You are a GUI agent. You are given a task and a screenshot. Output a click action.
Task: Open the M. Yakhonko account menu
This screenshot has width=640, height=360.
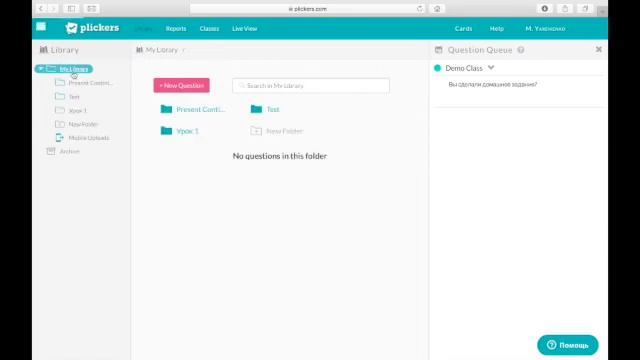point(545,29)
